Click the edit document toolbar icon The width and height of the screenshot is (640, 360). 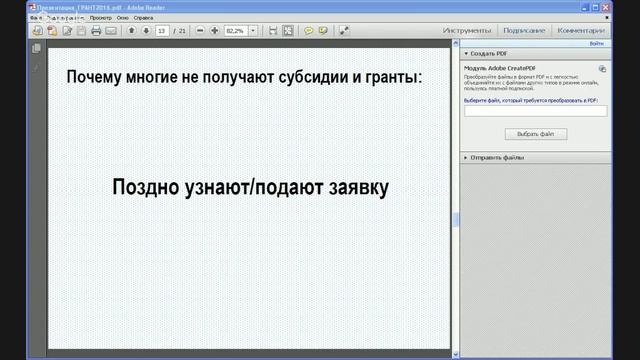tap(67, 31)
